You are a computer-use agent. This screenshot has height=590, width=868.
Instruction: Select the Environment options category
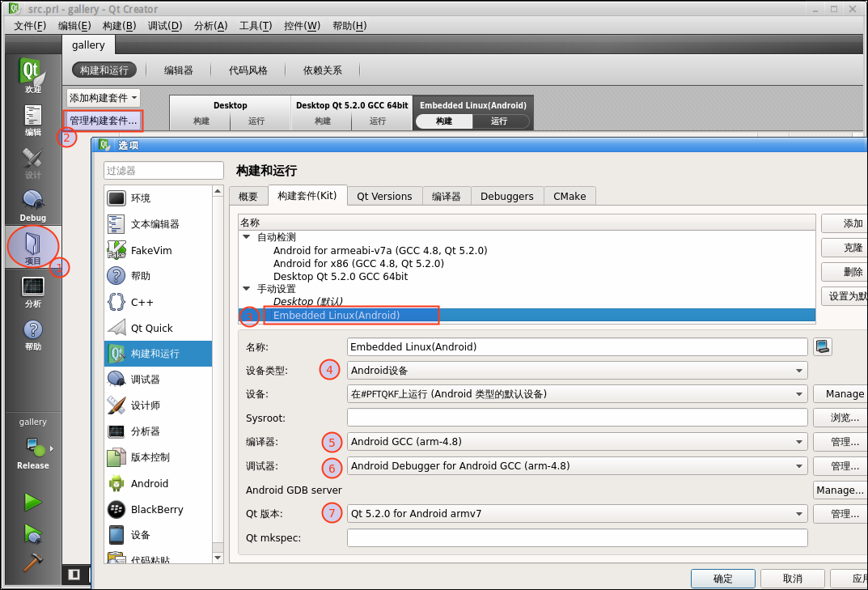159,197
